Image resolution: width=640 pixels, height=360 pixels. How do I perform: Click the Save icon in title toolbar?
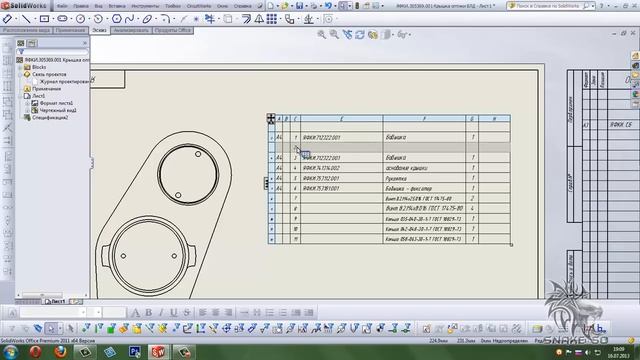coord(299,6)
